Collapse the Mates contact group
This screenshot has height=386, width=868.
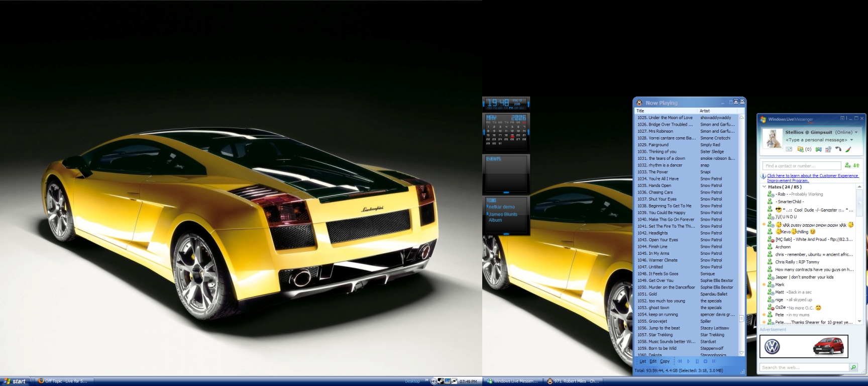pyautogui.click(x=764, y=187)
